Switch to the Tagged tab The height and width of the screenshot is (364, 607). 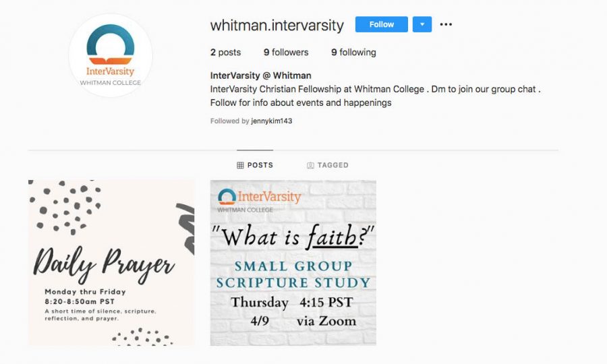coord(328,165)
